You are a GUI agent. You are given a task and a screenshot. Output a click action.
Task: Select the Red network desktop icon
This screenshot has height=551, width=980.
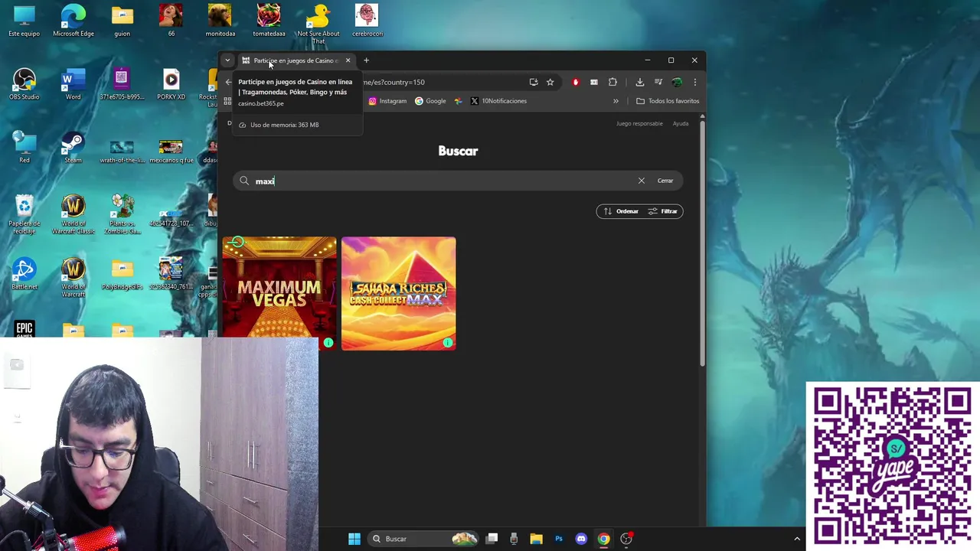(24, 148)
